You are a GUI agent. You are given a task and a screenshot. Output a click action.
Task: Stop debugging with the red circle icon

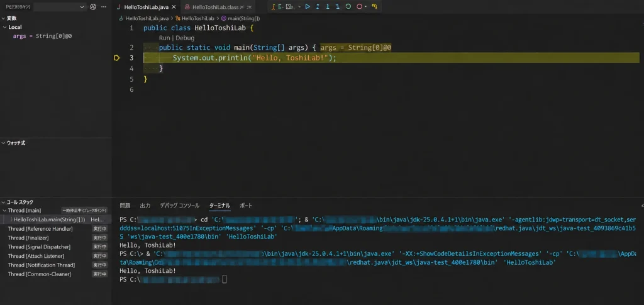point(359,6)
